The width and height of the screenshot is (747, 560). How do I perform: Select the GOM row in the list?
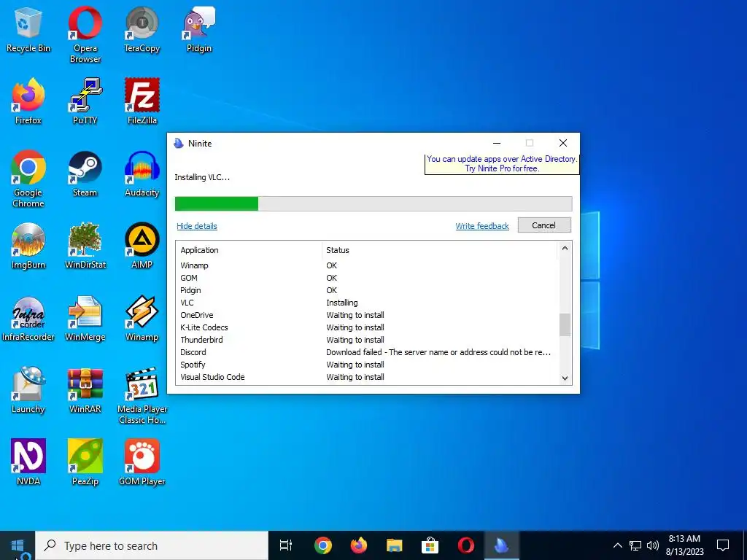click(367, 278)
